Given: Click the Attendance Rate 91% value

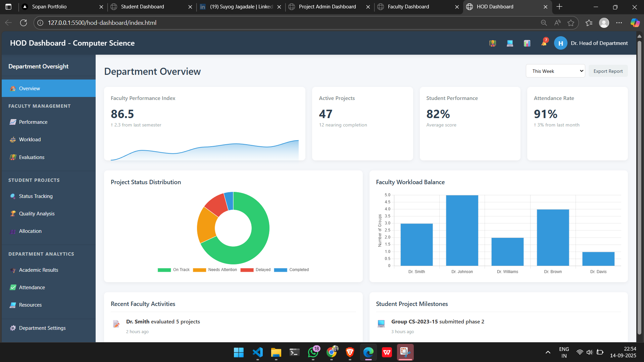Looking at the screenshot, I should click(x=546, y=114).
